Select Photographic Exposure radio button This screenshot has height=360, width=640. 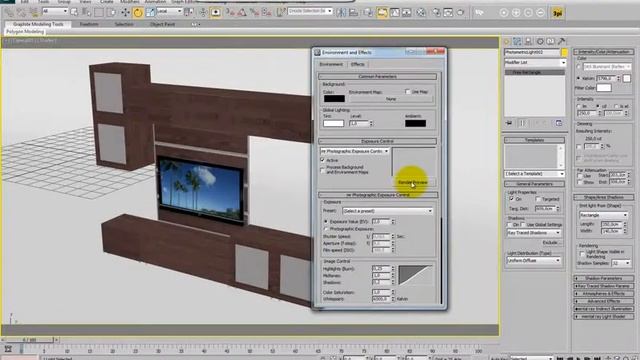tap(326, 229)
